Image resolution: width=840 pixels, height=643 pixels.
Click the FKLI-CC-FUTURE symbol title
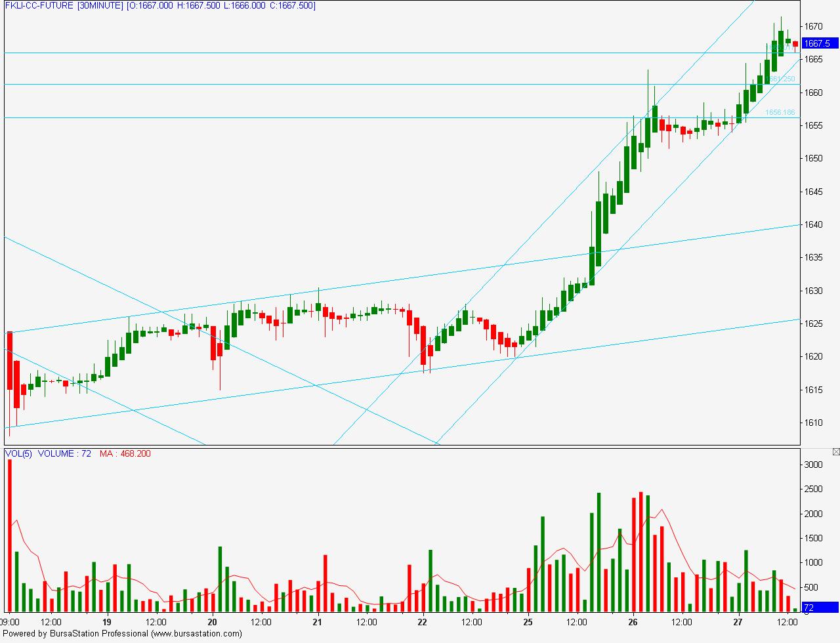point(39,6)
